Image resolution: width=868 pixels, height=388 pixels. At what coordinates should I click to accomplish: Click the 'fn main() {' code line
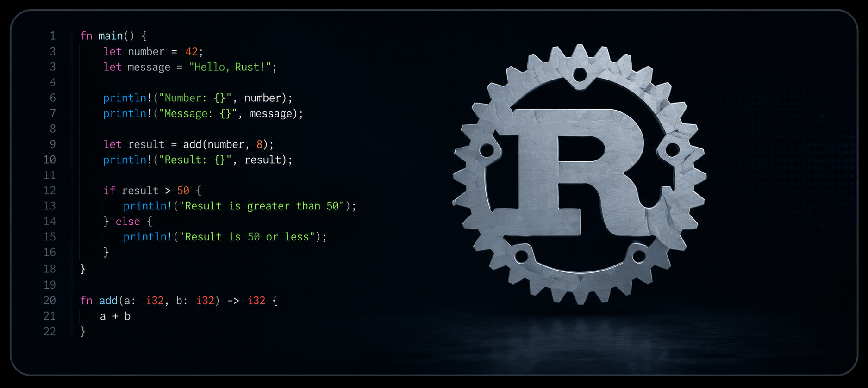113,36
